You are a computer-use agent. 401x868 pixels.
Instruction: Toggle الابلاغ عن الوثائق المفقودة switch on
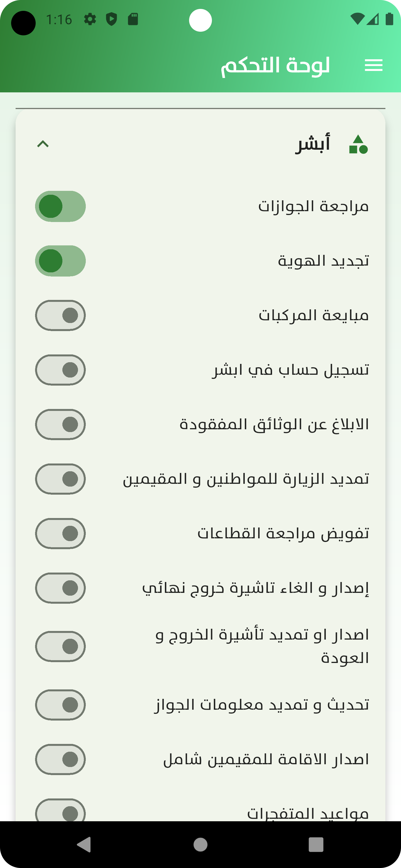[60, 425]
